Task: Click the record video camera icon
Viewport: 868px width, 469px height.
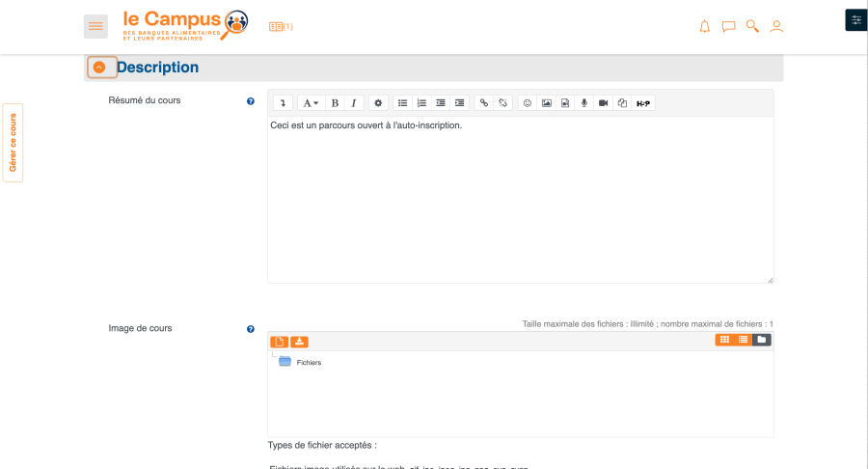Action: click(x=603, y=102)
